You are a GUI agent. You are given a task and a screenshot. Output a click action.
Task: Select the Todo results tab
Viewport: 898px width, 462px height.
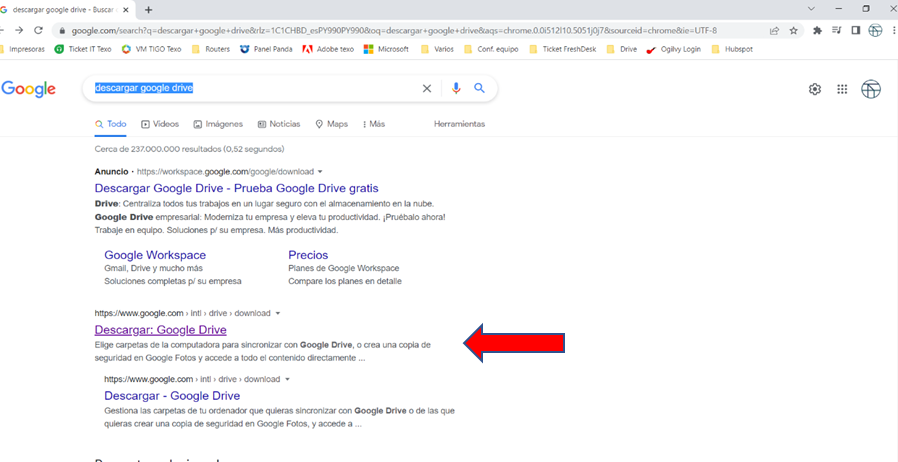111,124
